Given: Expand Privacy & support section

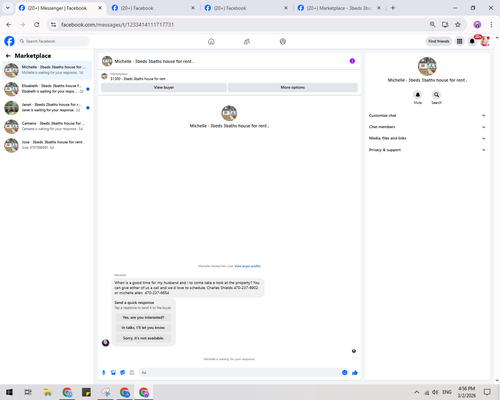Looking at the screenshot, I should coord(427,150).
